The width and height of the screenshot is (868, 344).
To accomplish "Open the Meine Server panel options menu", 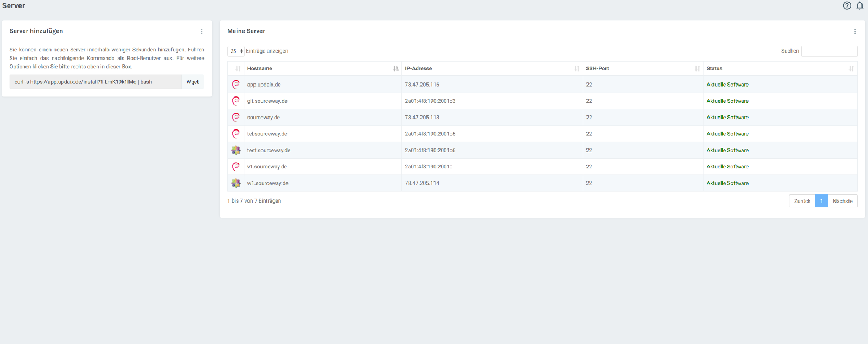I will (x=855, y=31).
